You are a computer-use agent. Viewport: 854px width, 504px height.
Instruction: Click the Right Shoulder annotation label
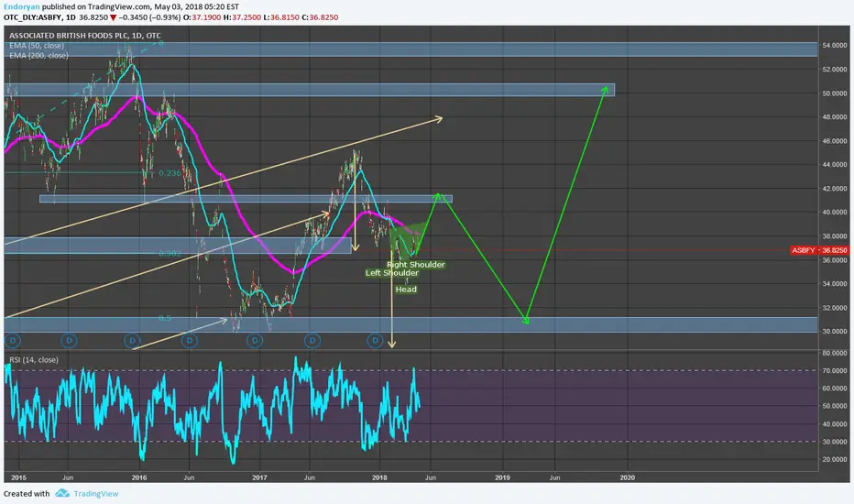[x=416, y=265]
